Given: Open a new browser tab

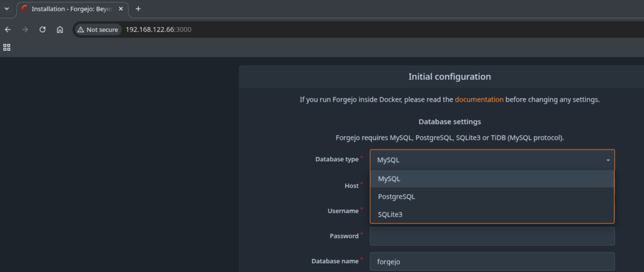Looking at the screenshot, I should coord(138,9).
